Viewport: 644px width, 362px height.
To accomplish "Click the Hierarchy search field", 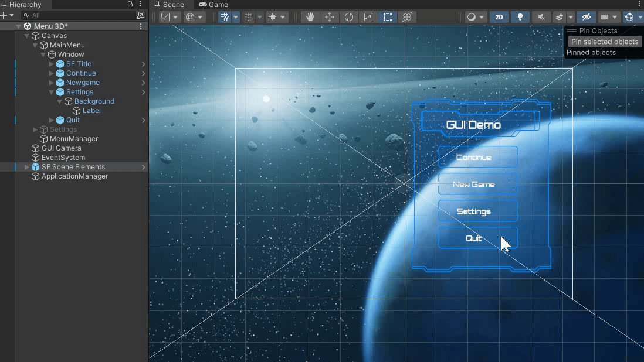I will 78,15.
